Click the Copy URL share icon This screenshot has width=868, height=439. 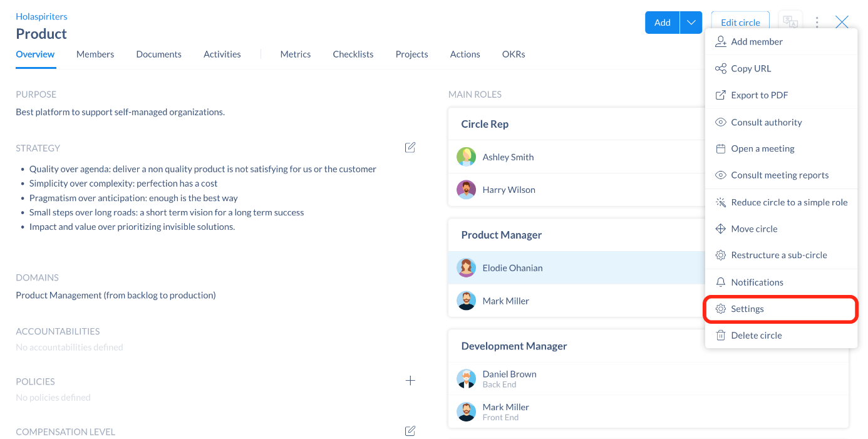[720, 68]
